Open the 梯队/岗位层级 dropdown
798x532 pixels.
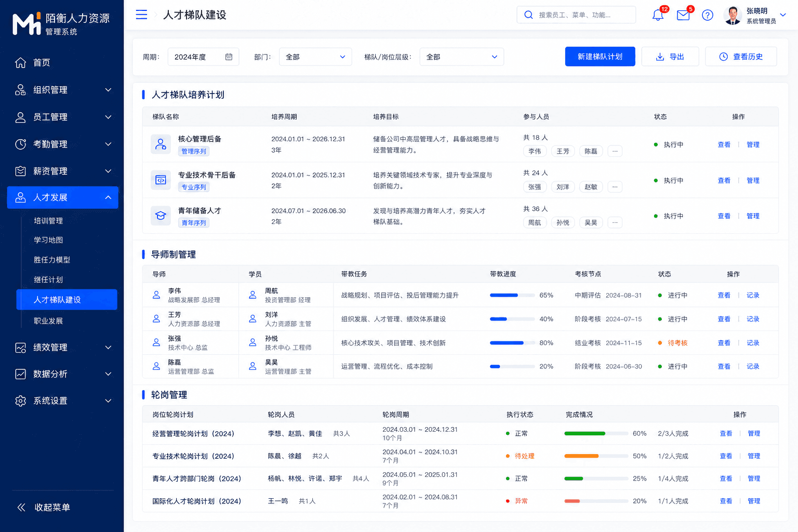461,57
